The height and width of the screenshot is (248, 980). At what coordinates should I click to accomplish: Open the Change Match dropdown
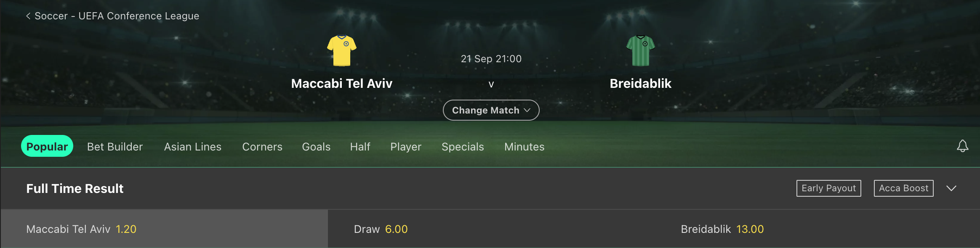click(x=491, y=110)
